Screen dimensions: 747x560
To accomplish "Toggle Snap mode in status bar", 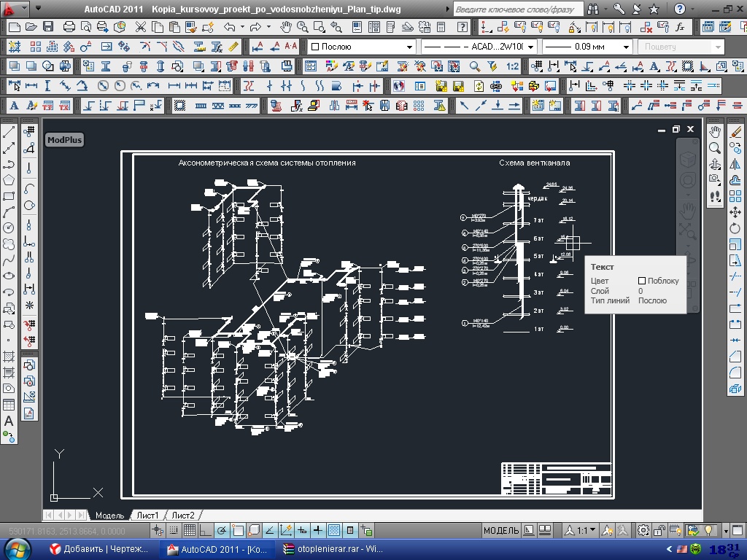I will (x=174, y=530).
